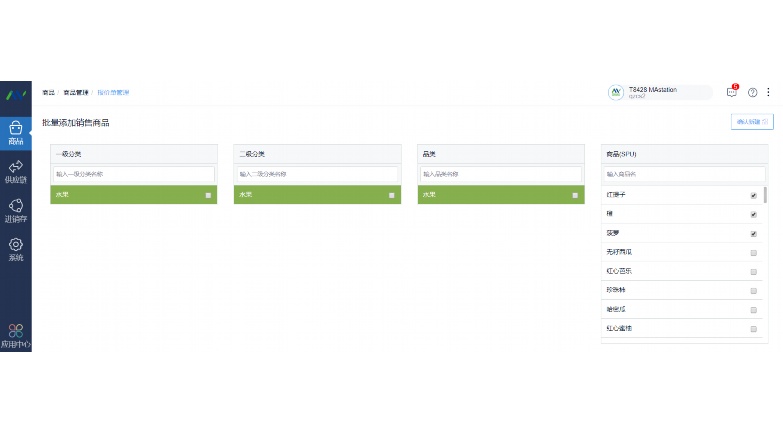Click the blue 报价单管理 breadcrumb link
Viewport: 783px width, 433px height.
pyautogui.click(x=113, y=92)
